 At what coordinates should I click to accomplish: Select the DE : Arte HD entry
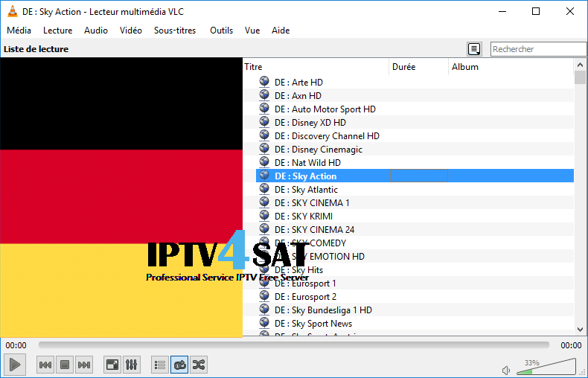pyautogui.click(x=415, y=82)
